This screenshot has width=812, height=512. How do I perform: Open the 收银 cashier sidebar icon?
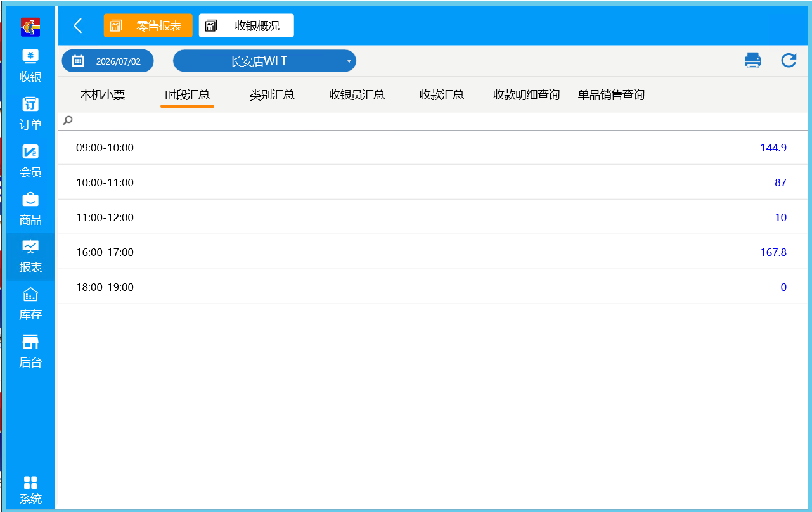pyautogui.click(x=30, y=67)
